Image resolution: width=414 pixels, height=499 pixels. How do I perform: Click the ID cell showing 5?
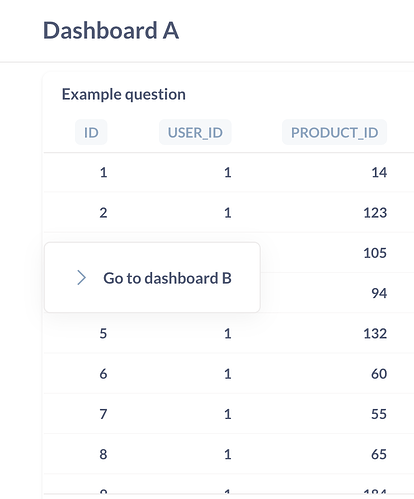[103, 333]
